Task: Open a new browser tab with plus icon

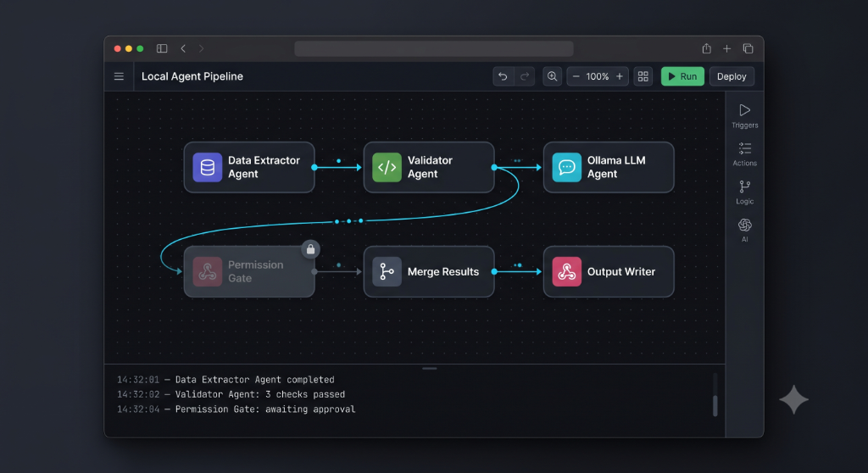Action: pos(726,48)
